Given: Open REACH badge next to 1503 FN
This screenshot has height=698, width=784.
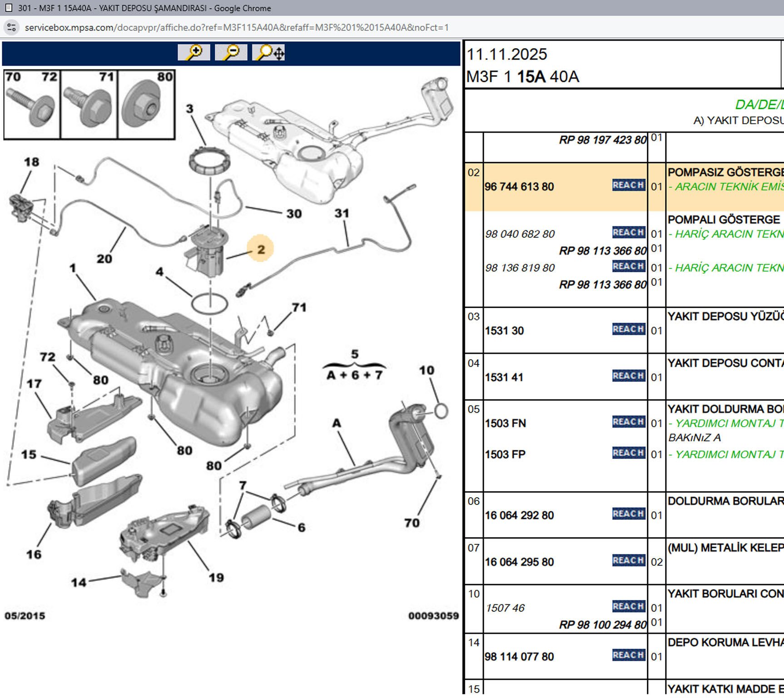Looking at the screenshot, I should pos(628,422).
